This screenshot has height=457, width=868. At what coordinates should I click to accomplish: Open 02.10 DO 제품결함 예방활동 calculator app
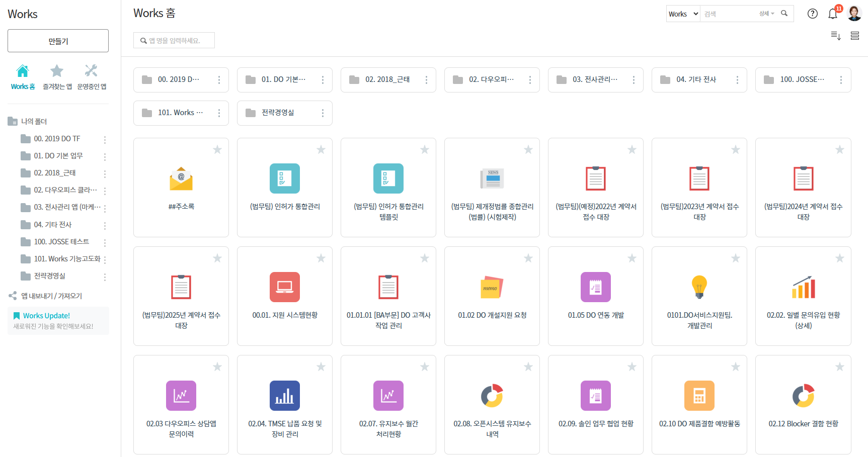699,396
